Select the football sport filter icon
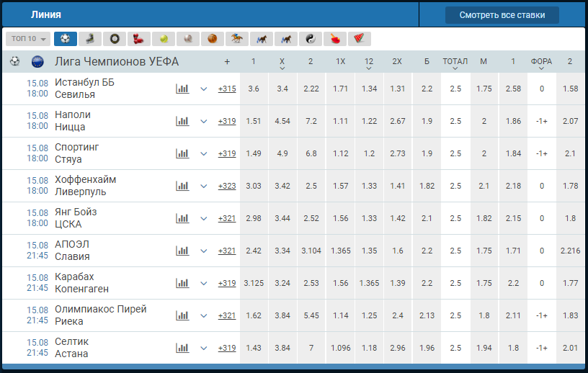The image size is (588, 373). [66, 39]
